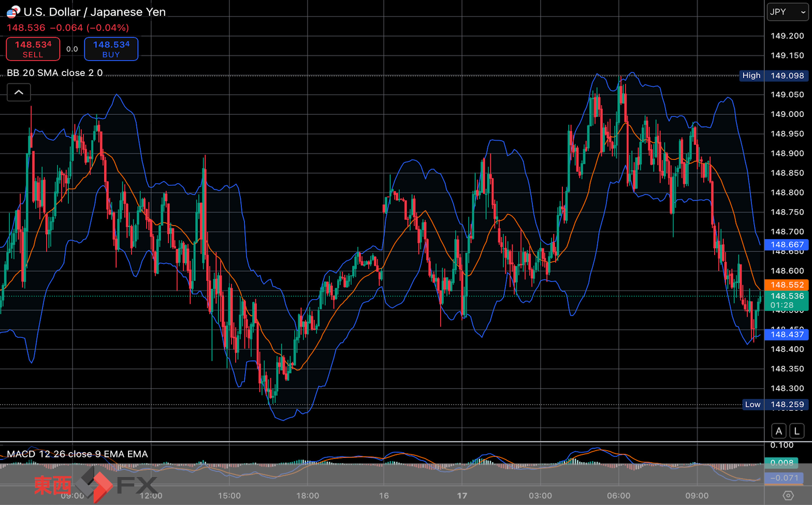Click the MACD 12 26 indicator legend

(77, 454)
